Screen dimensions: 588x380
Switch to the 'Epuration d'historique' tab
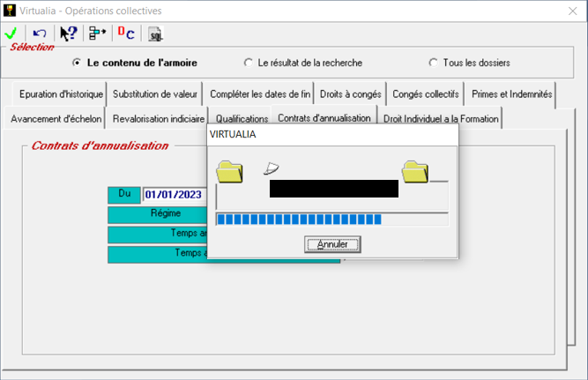point(61,93)
